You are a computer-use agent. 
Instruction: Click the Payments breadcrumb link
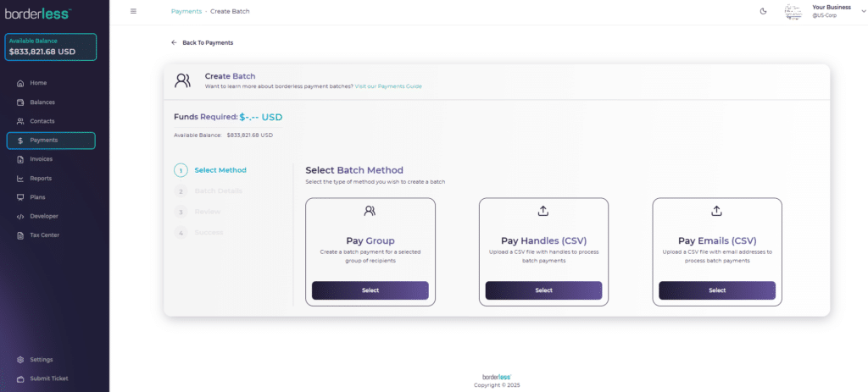[186, 11]
